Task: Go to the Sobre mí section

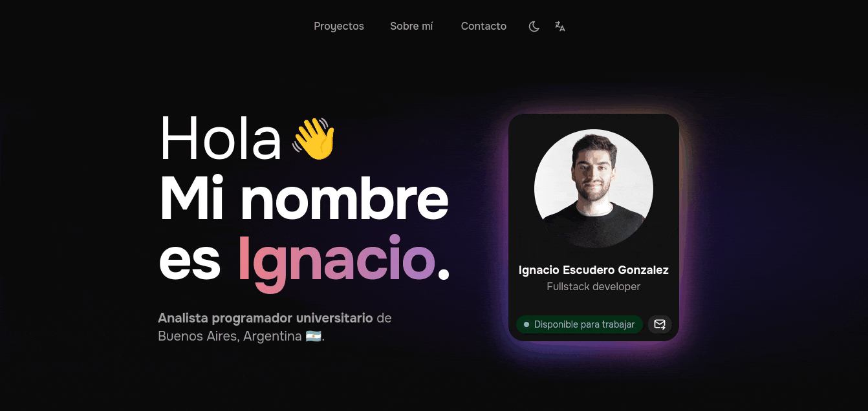Action: click(411, 26)
